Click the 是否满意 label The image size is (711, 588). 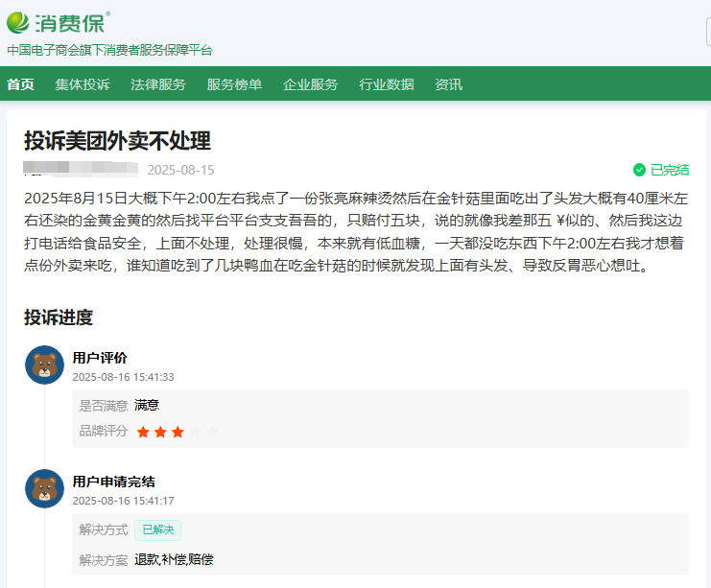(x=104, y=406)
